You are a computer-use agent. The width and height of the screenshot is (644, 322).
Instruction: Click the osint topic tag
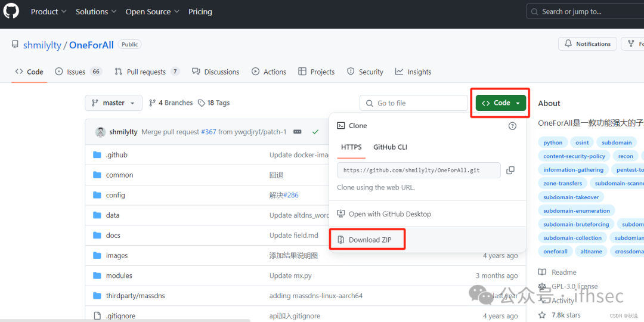(582, 143)
